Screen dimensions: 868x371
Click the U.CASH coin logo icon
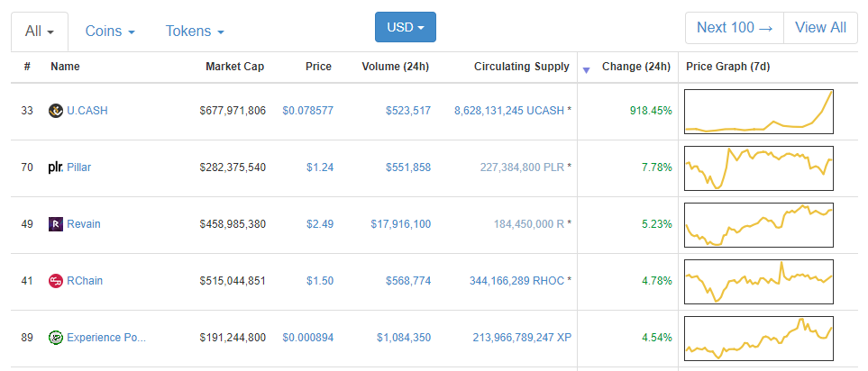click(56, 111)
